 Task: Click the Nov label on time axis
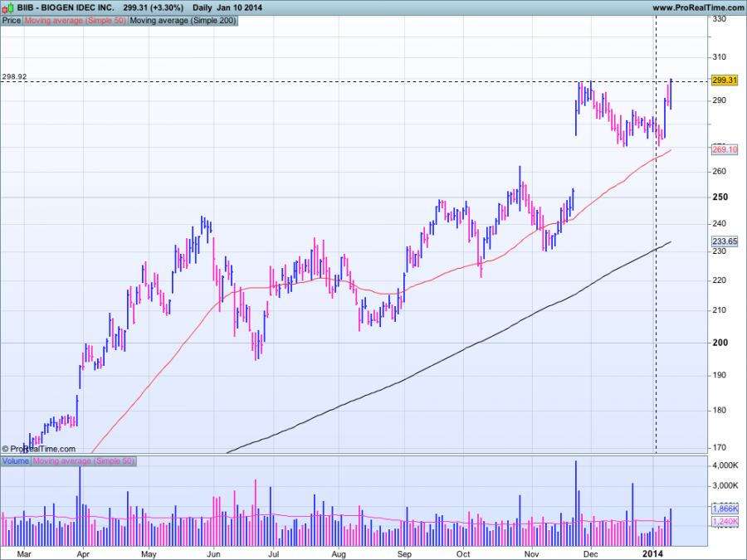coord(531,554)
